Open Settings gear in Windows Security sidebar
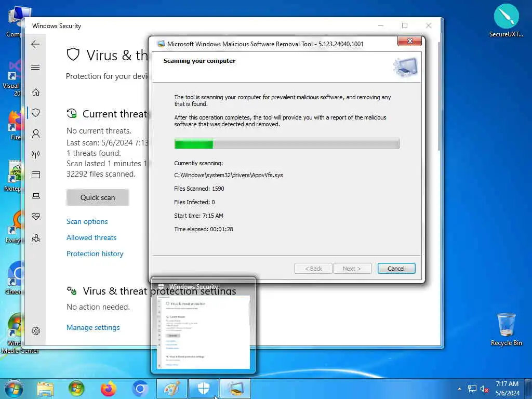This screenshot has width=532, height=399. [x=36, y=331]
